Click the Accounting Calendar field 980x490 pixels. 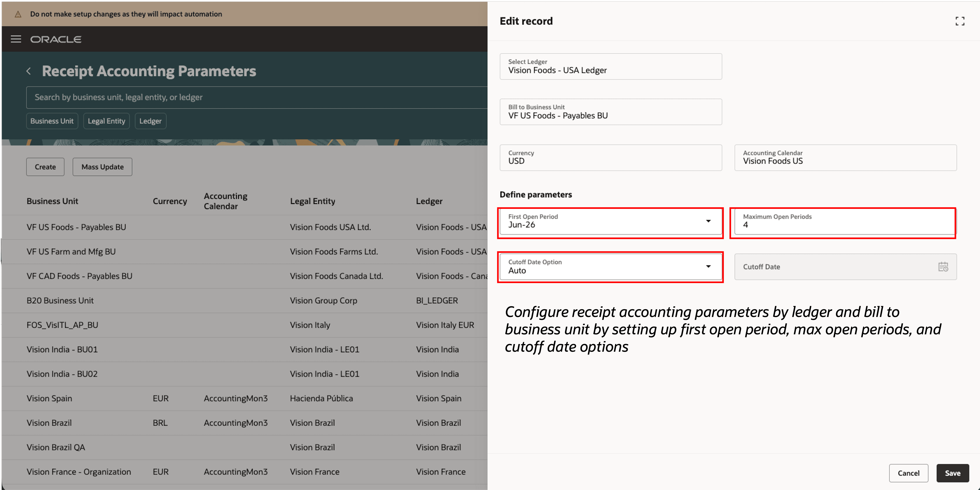coord(845,157)
